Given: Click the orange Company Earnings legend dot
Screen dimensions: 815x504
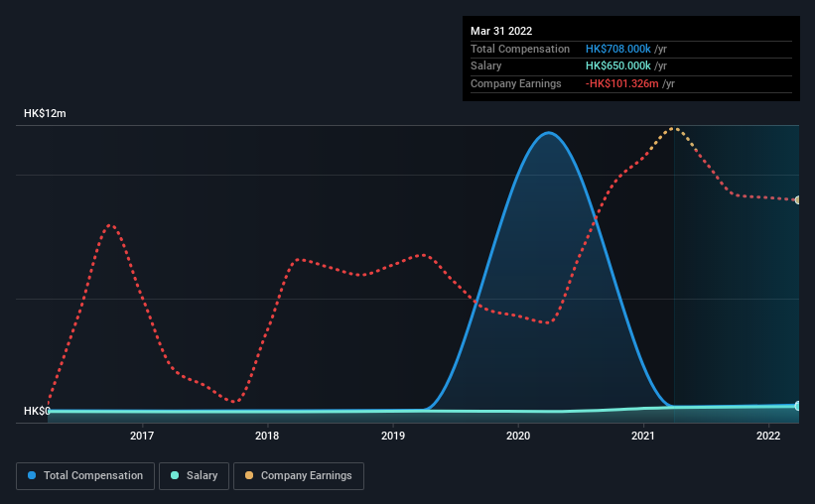Looking at the screenshot, I should pos(249,475).
